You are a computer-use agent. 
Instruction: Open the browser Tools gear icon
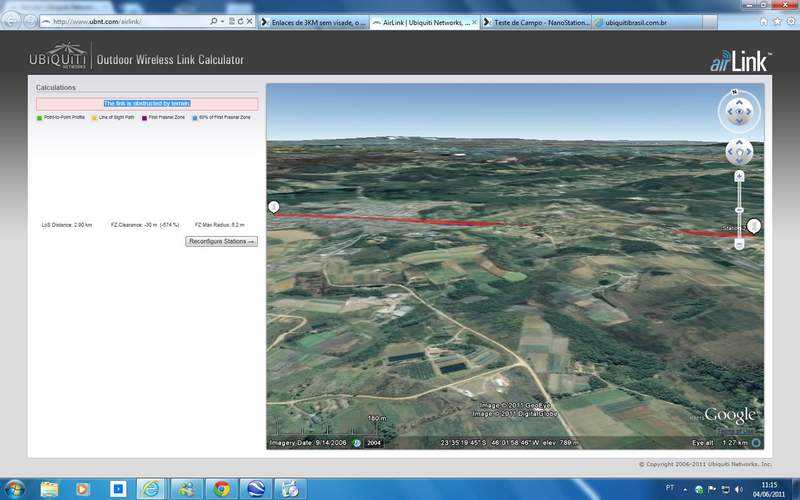(x=791, y=21)
